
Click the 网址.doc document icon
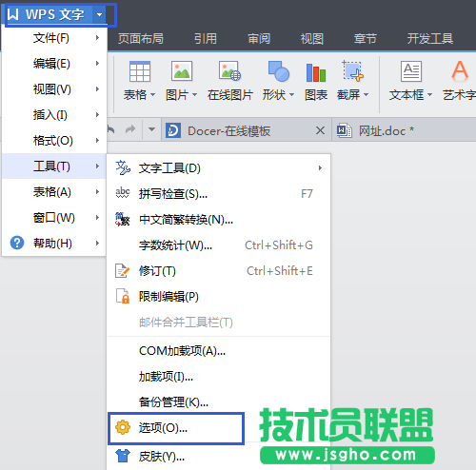[x=345, y=130]
